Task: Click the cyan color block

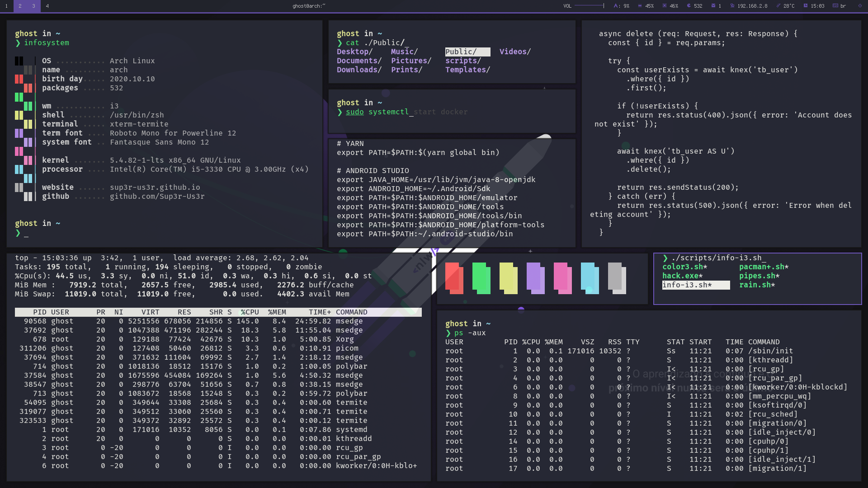Action: [x=590, y=278]
